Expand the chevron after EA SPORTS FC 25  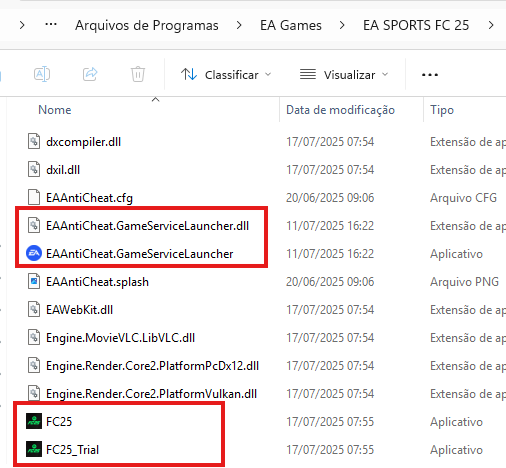pos(491,25)
